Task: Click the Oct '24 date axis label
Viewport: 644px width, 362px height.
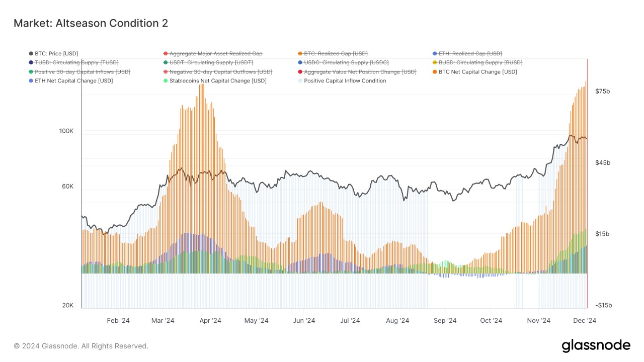Action: coord(491,321)
